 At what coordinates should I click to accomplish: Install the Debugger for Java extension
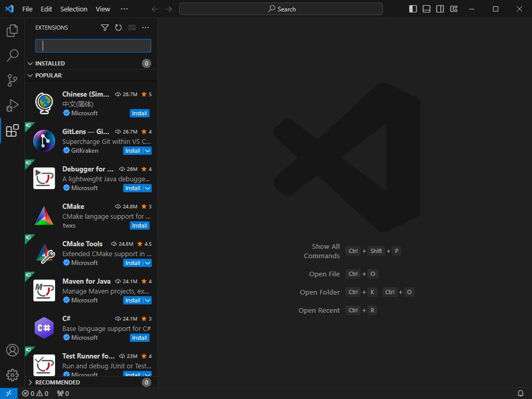(x=132, y=188)
